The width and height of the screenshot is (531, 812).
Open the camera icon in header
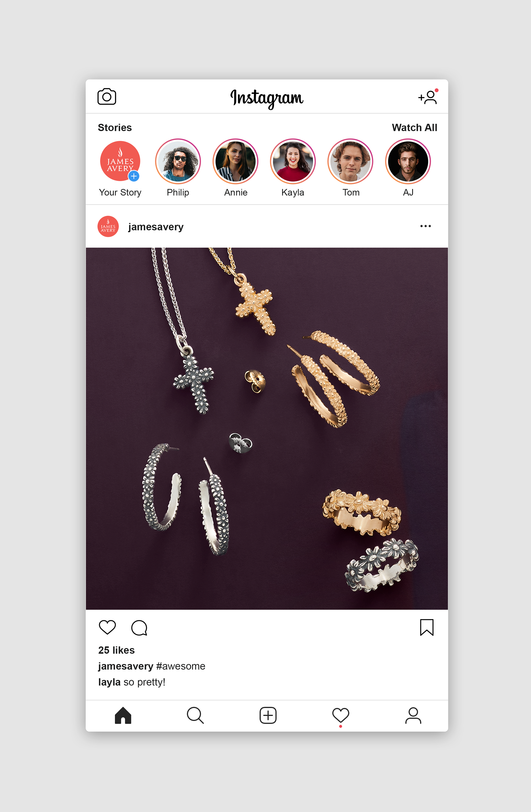(107, 97)
